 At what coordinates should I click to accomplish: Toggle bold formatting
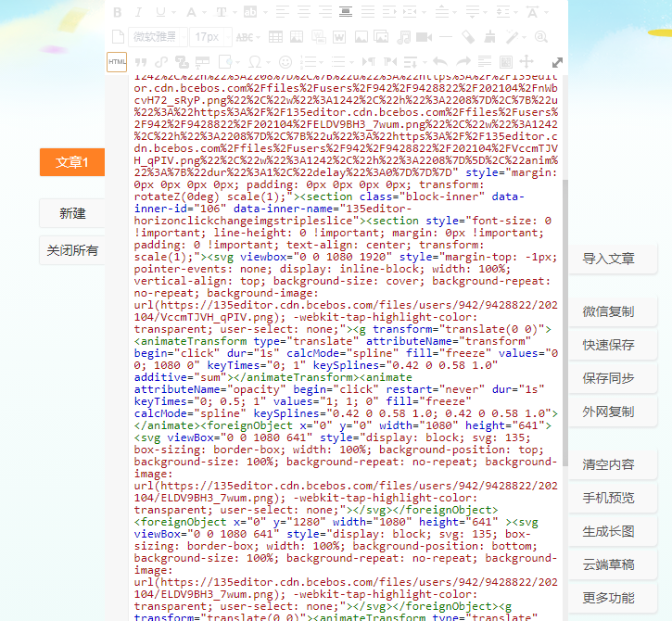118,12
